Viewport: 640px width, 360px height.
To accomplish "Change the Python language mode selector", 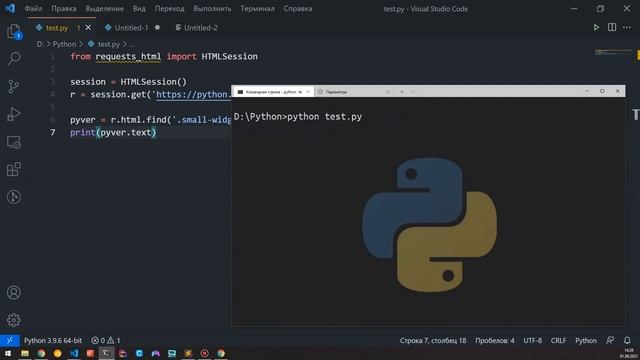I will (x=586, y=340).
